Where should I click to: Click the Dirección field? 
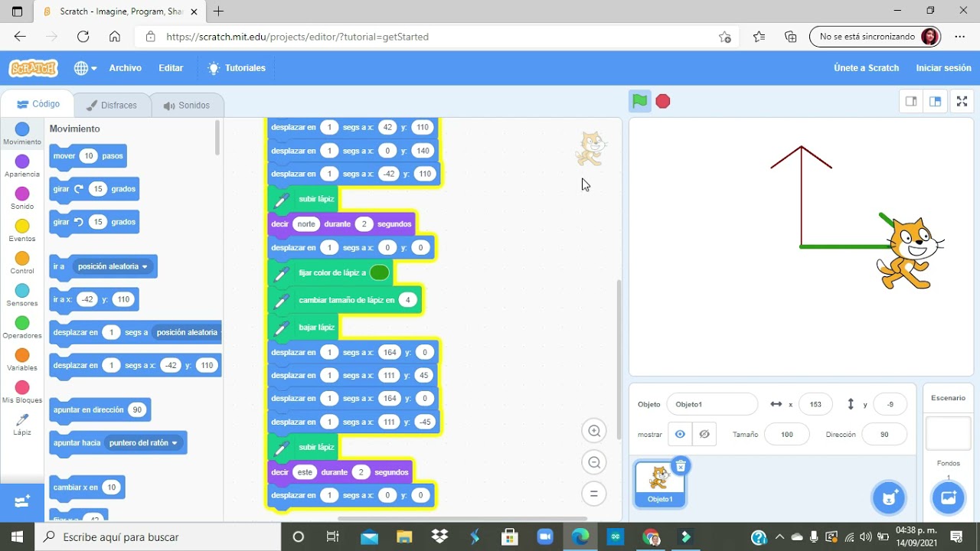tap(884, 434)
